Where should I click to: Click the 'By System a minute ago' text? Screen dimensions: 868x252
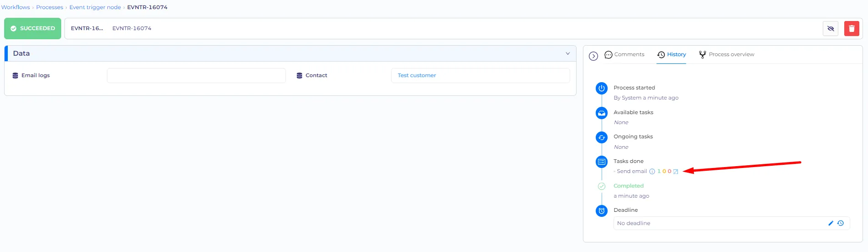coord(646,98)
